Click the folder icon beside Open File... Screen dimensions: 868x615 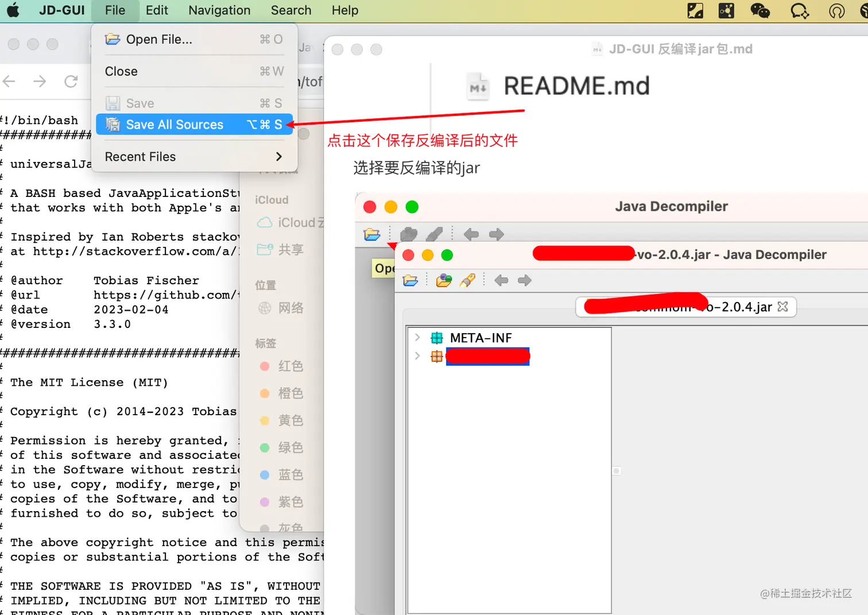point(113,39)
